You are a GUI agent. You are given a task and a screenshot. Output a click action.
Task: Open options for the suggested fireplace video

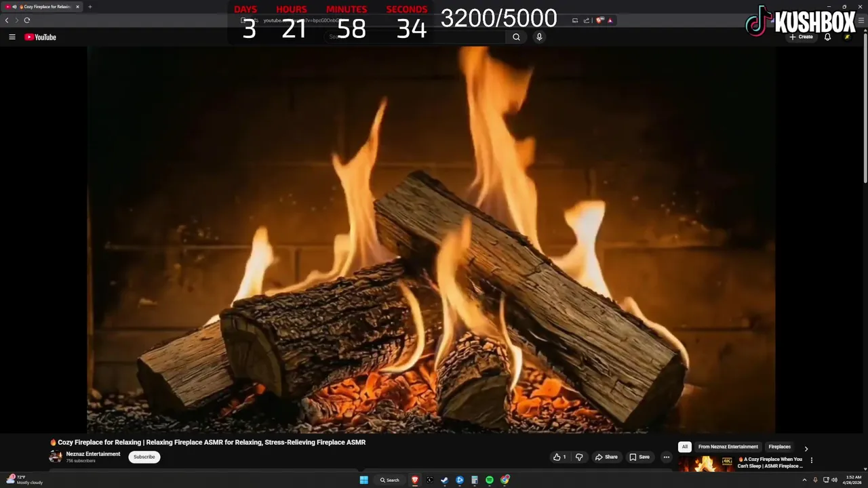(811, 460)
